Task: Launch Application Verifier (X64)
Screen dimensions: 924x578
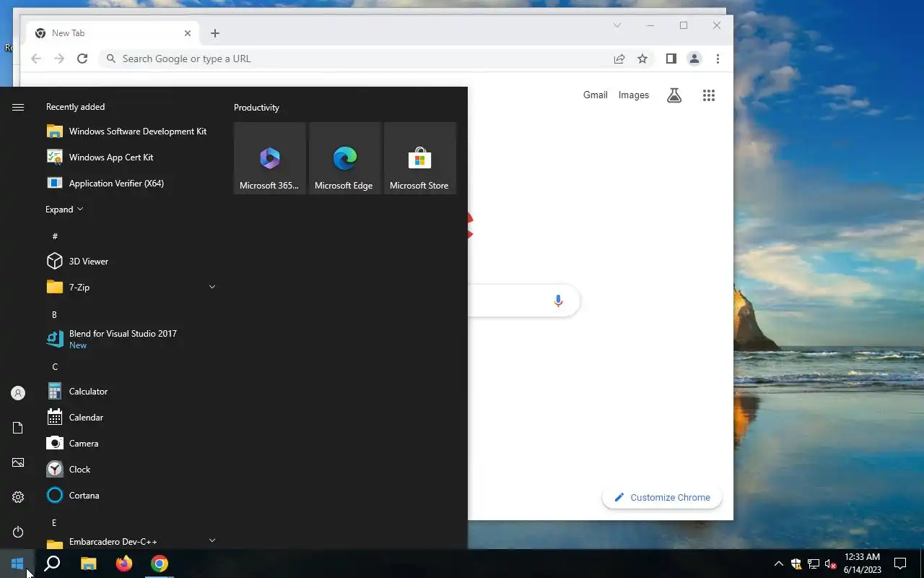Action: point(131,184)
